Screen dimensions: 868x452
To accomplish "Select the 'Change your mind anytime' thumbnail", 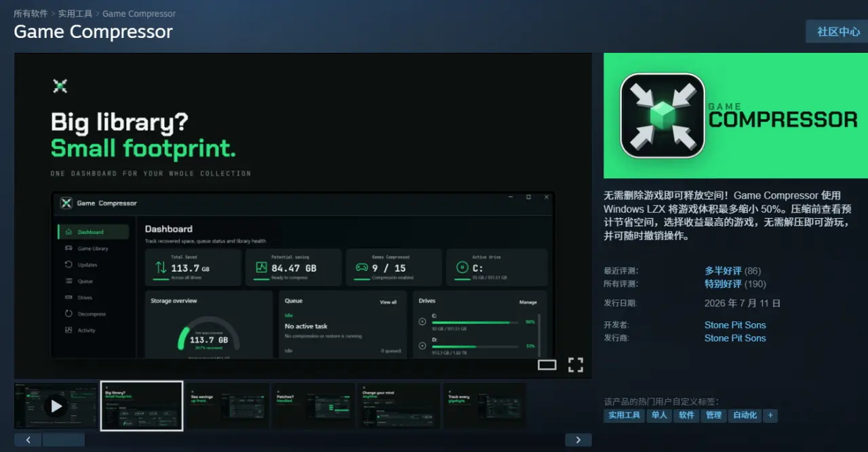I will 399,406.
